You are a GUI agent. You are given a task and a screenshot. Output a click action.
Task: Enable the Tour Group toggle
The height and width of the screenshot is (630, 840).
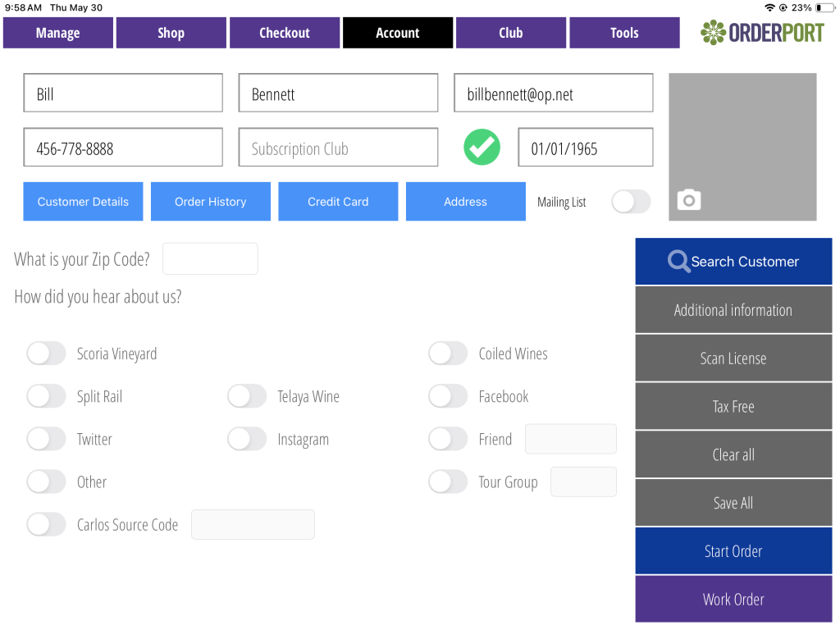tap(448, 482)
